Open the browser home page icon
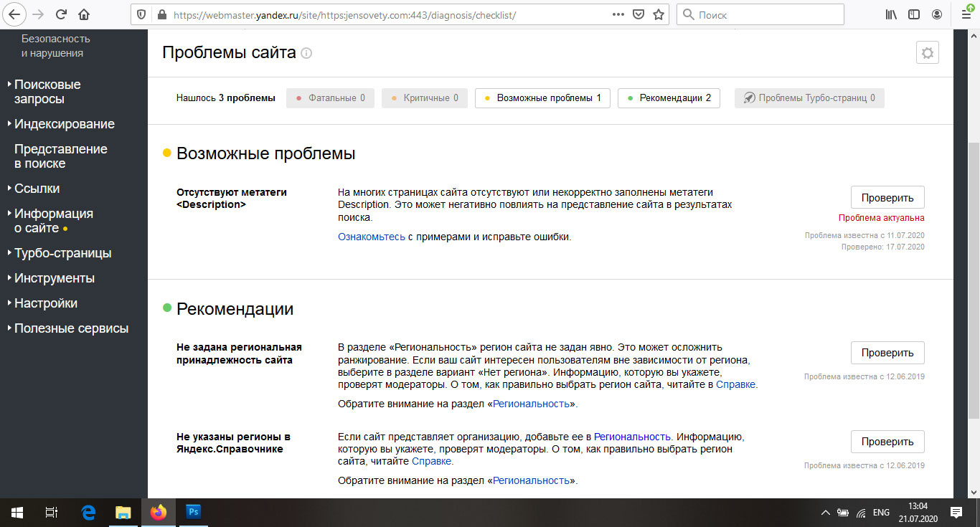 point(84,14)
